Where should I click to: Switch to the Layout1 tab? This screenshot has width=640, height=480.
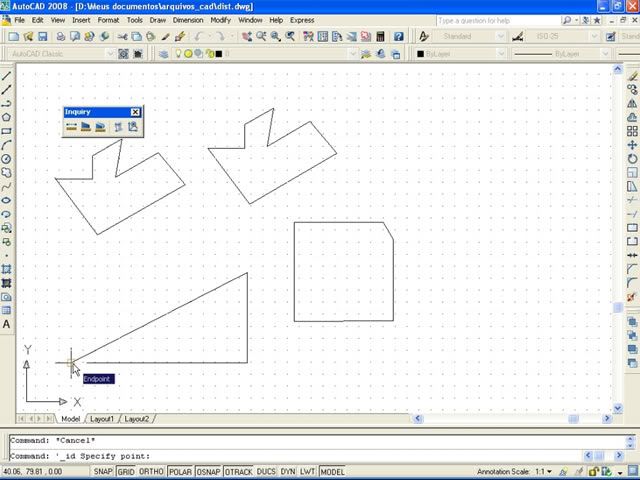[x=102, y=419]
